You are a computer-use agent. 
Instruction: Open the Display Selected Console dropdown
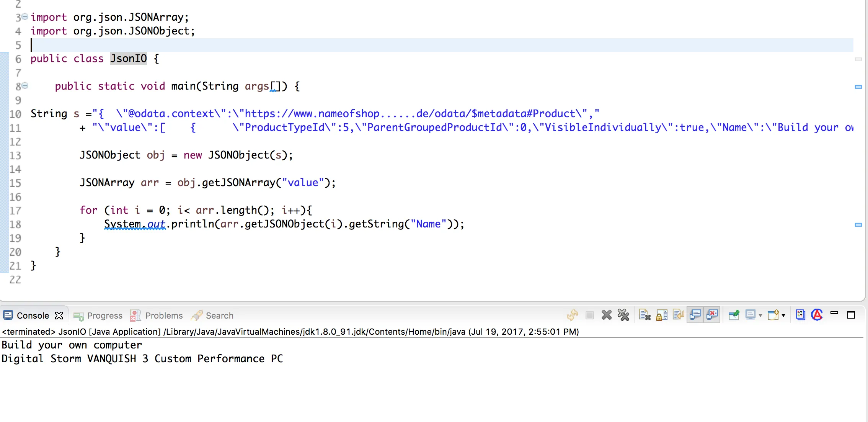[760, 316]
